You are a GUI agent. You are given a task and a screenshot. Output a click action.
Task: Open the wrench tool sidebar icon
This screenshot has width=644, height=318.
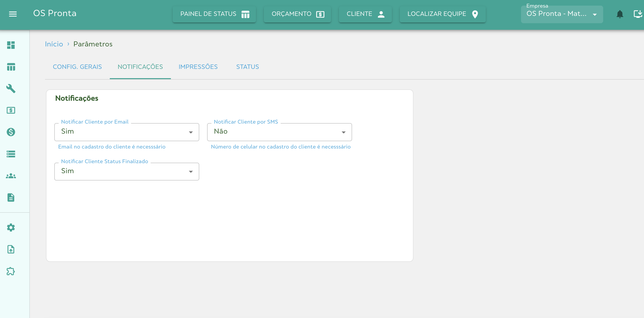coord(11,88)
